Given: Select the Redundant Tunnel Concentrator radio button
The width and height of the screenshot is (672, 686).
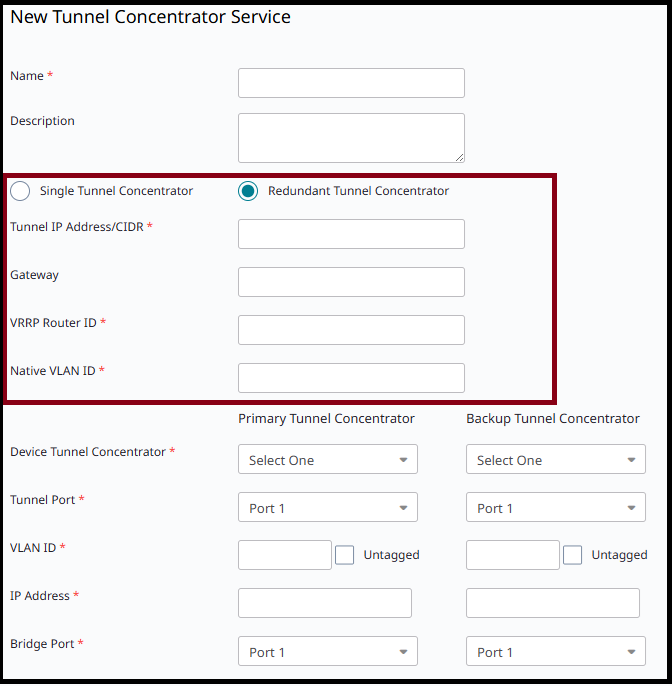Looking at the screenshot, I should click(x=248, y=191).
